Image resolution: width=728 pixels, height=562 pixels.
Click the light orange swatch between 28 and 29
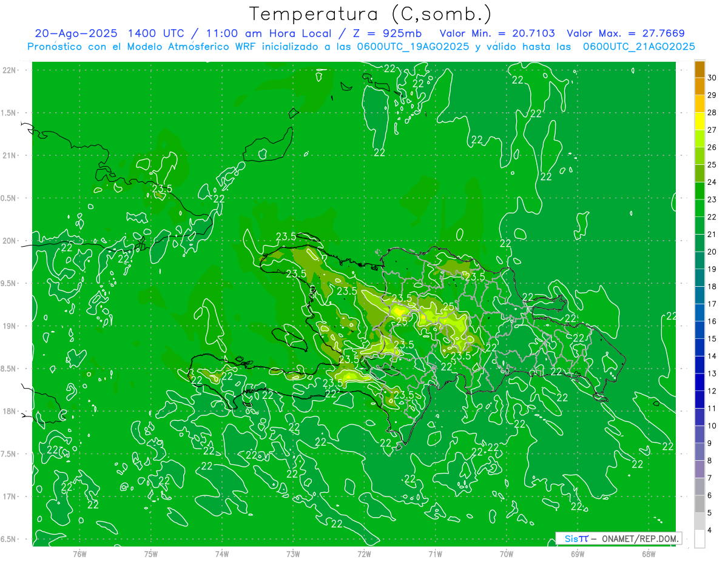click(x=699, y=103)
